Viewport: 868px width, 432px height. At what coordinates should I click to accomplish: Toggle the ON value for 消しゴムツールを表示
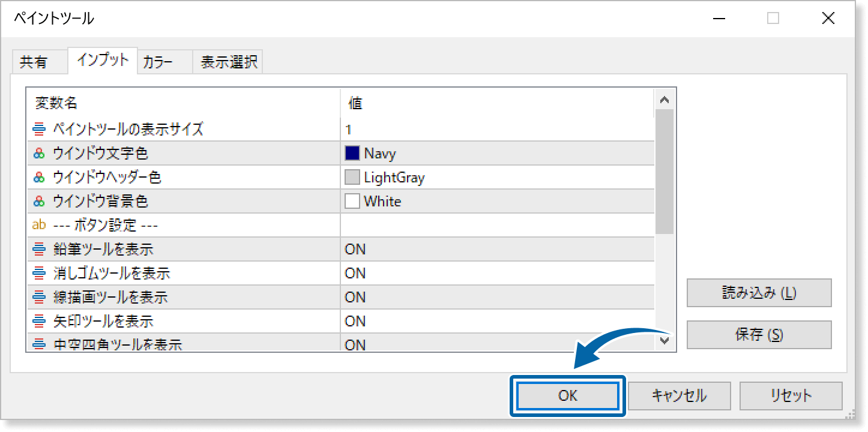point(355,274)
